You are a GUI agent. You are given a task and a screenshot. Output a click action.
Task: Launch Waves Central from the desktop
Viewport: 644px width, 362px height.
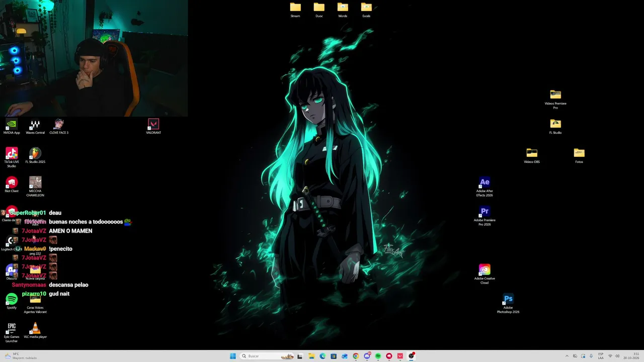tap(35, 126)
